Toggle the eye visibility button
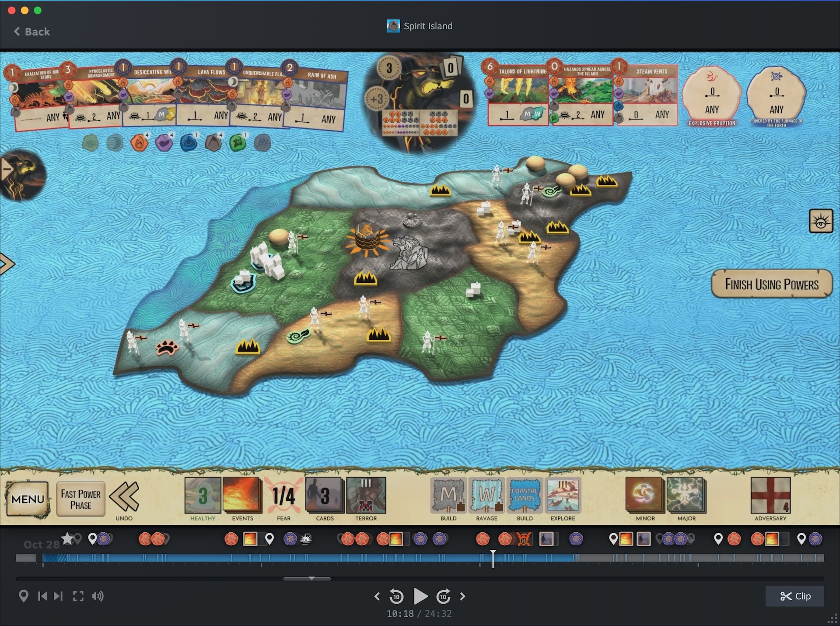The height and width of the screenshot is (626, 840). pyautogui.click(x=820, y=221)
